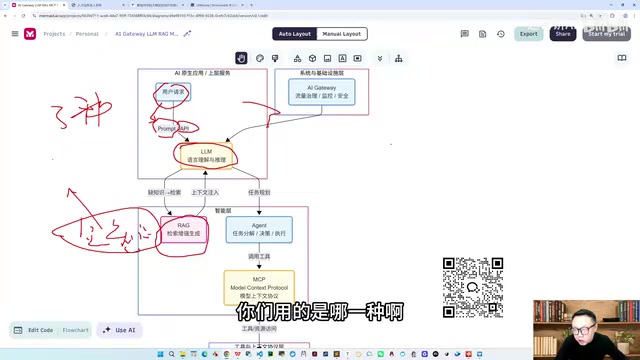Click the 系统与基础设施层 group title
This screenshot has width=640, height=360.
(322, 73)
